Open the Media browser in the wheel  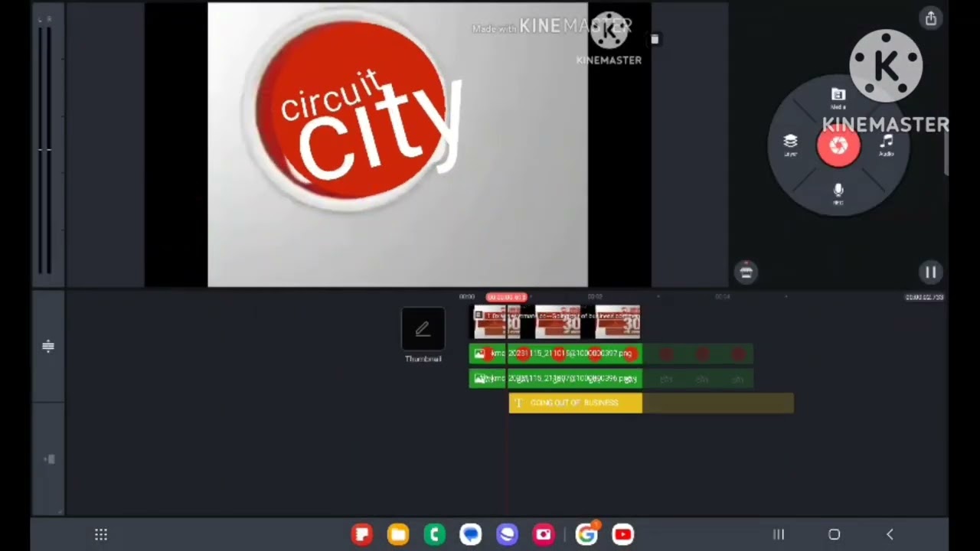click(838, 98)
